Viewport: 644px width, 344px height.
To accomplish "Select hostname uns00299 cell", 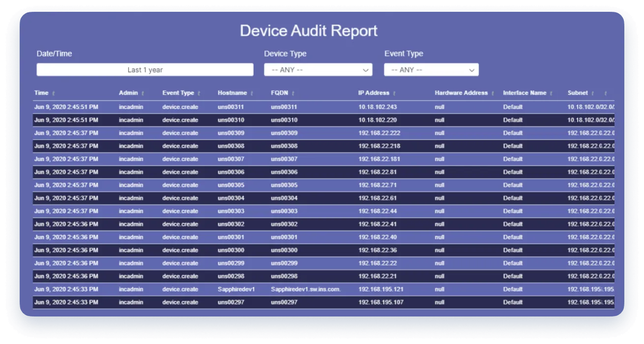I will coord(231,263).
